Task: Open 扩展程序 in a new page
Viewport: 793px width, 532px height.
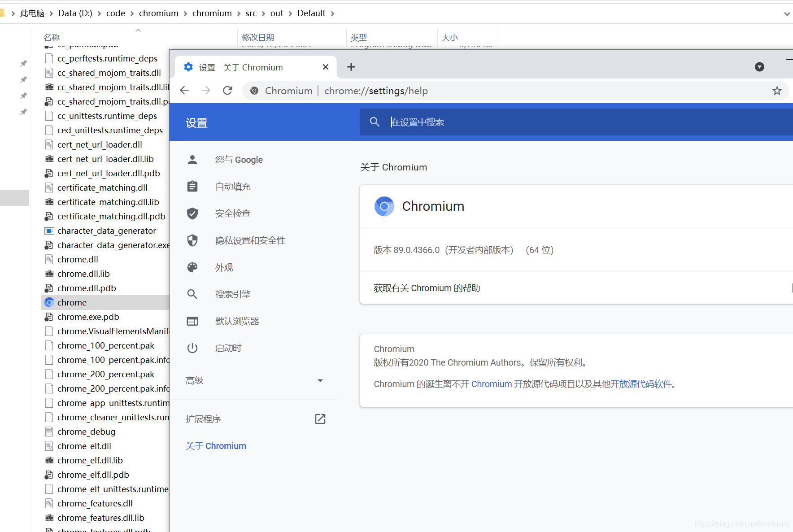Action: tap(320, 419)
